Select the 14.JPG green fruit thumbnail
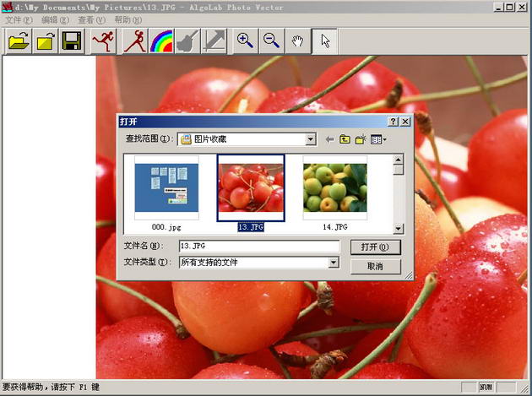Viewport: 532px width, 396px height. [335, 187]
